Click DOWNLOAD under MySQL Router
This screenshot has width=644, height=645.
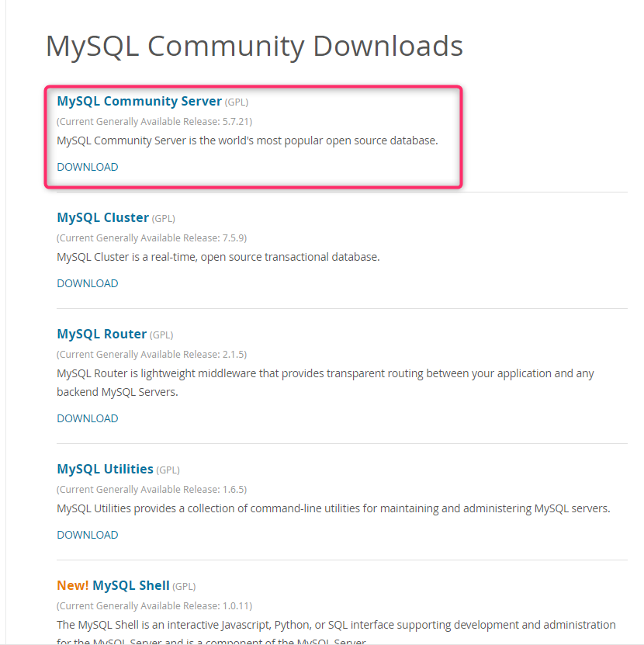88,418
